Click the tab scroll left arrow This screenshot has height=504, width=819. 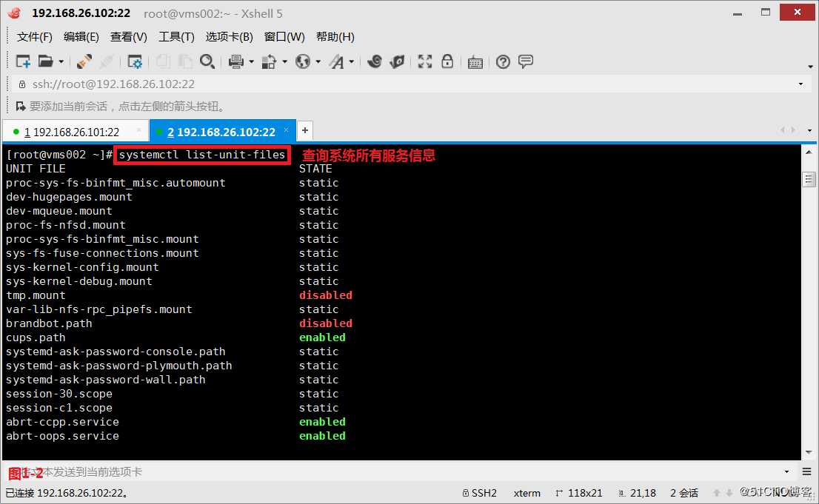tap(783, 130)
